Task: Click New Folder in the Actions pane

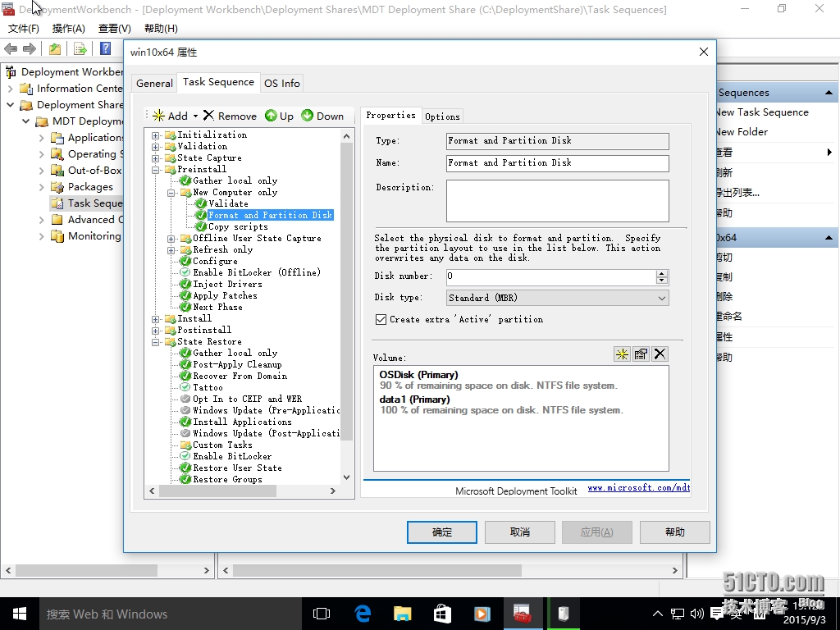Action: (x=742, y=132)
